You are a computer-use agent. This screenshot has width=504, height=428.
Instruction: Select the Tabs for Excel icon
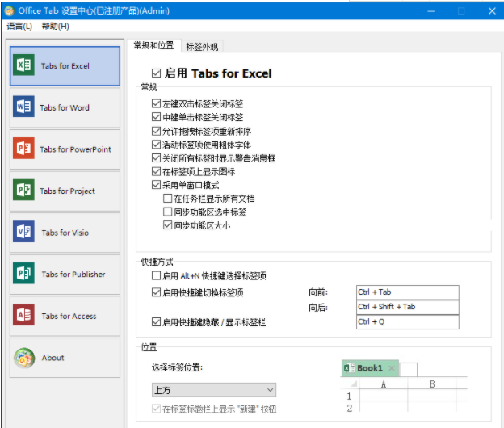click(x=24, y=66)
